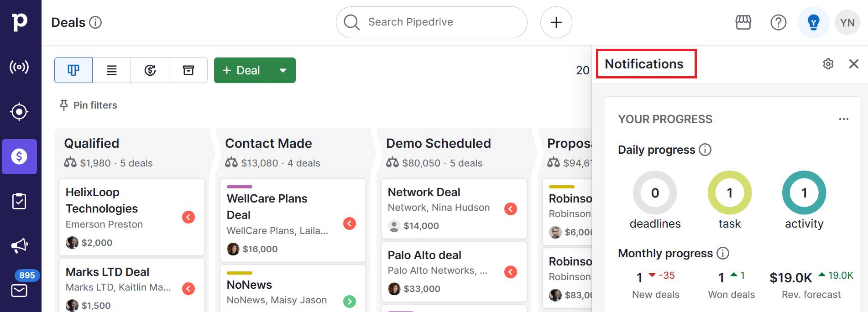Viewport: 868px width, 312px height.
Task: Open the Help question mark icon
Action: click(x=779, y=22)
